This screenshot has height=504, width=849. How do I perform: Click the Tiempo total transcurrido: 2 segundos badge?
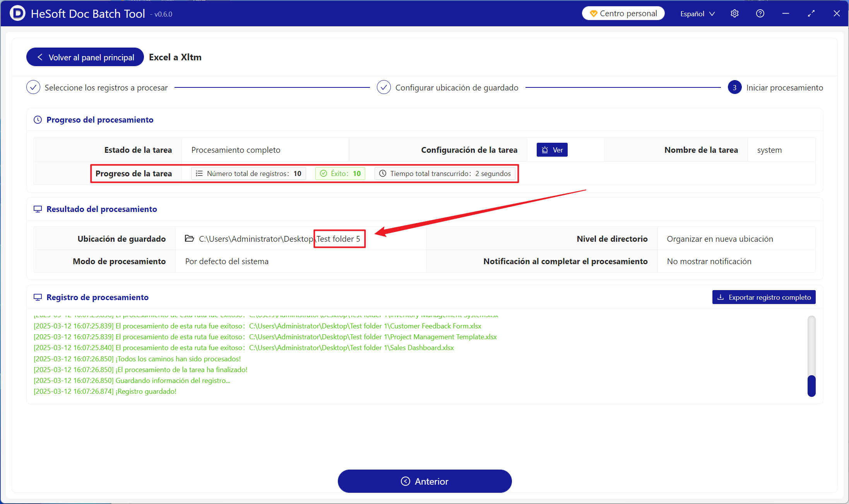[445, 173]
